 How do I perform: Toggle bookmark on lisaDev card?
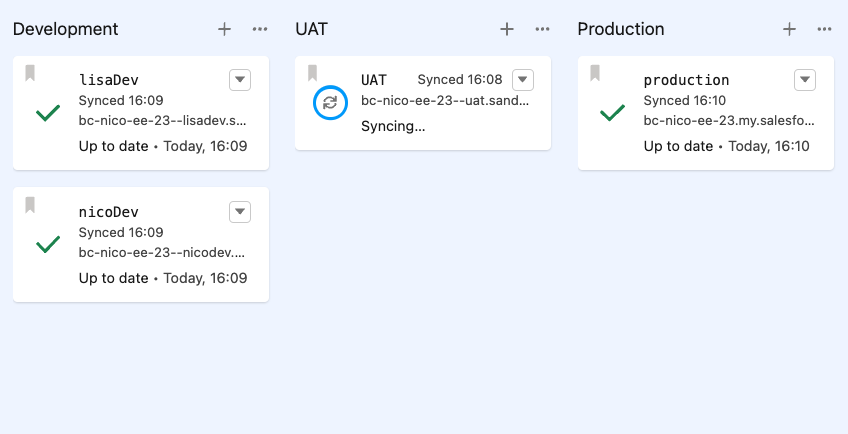point(30,73)
